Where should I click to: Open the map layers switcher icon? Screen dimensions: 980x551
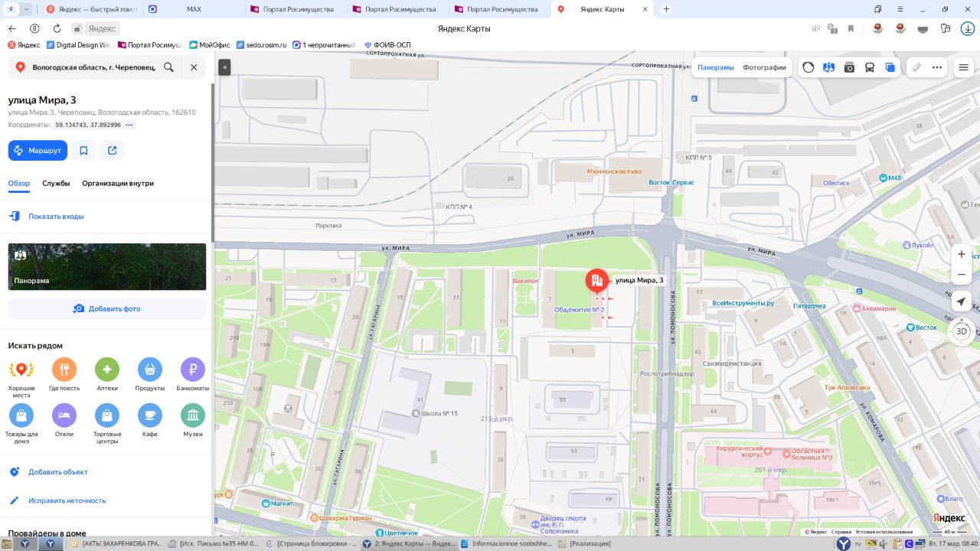(890, 67)
